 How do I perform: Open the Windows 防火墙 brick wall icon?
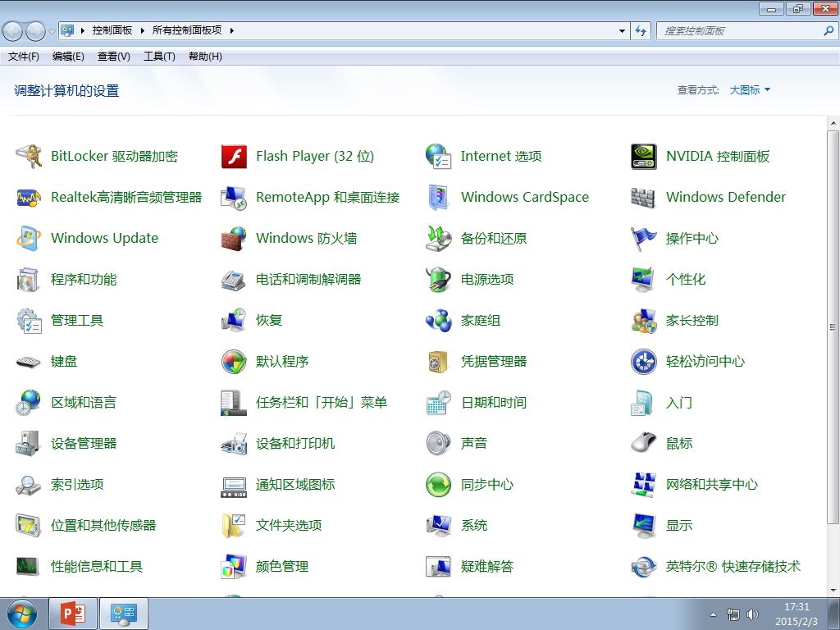pos(234,239)
